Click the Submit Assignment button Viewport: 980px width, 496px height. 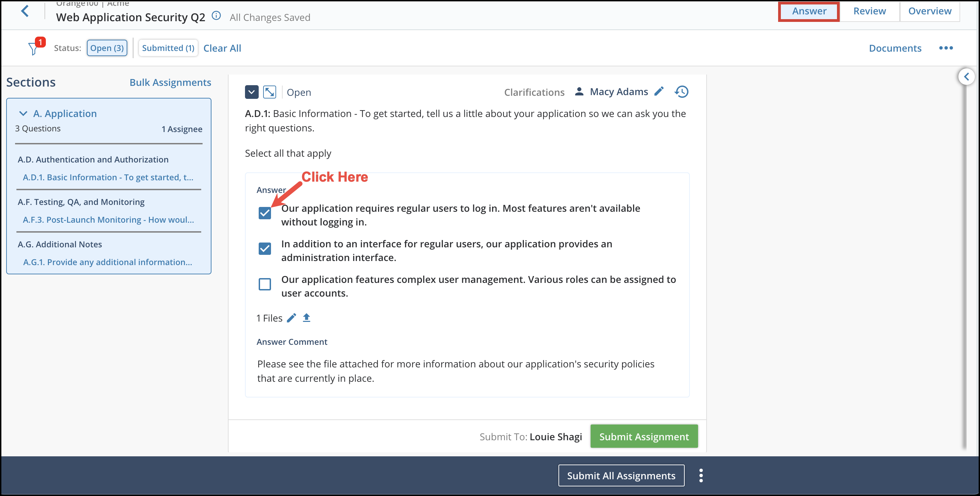point(644,436)
